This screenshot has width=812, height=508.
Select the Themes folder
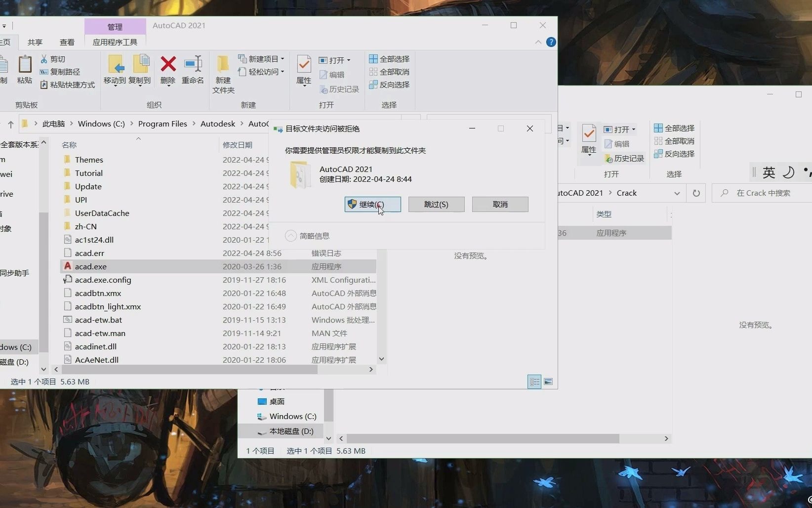point(89,160)
